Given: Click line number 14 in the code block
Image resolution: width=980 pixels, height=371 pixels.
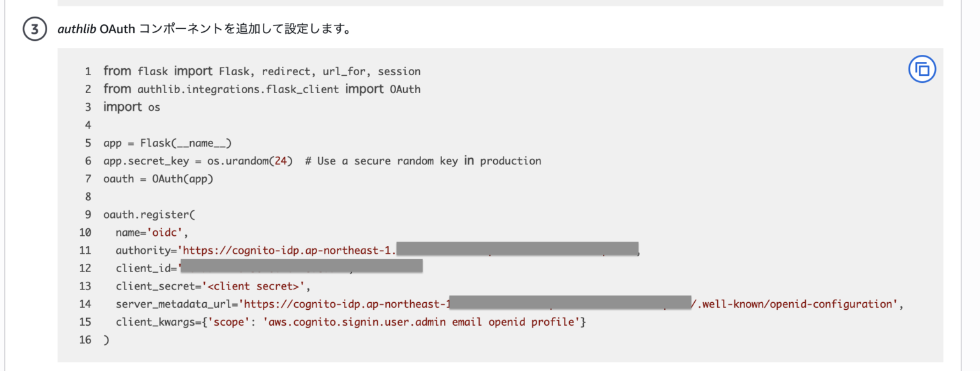Looking at the screenshot, I should [85, 303].
